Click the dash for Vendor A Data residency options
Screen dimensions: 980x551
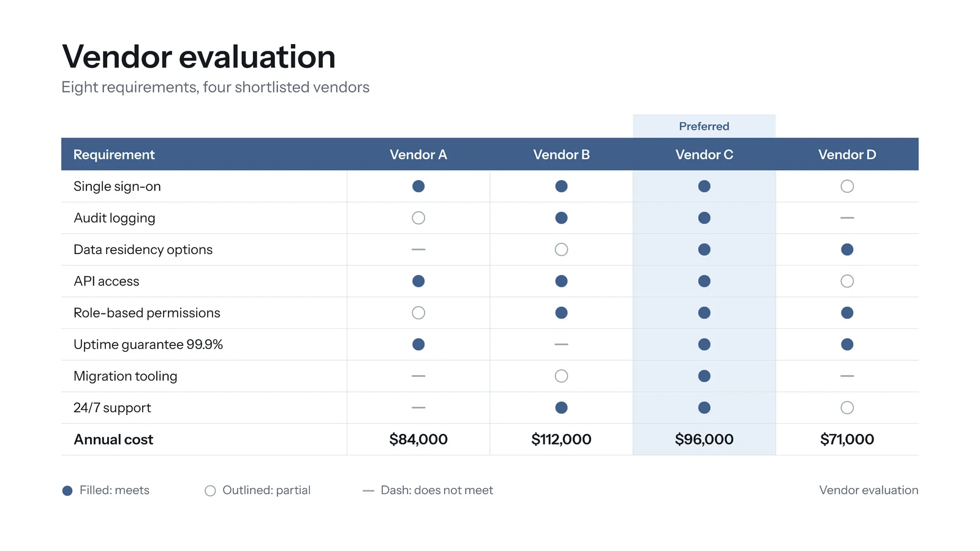[x=418, y=250]
